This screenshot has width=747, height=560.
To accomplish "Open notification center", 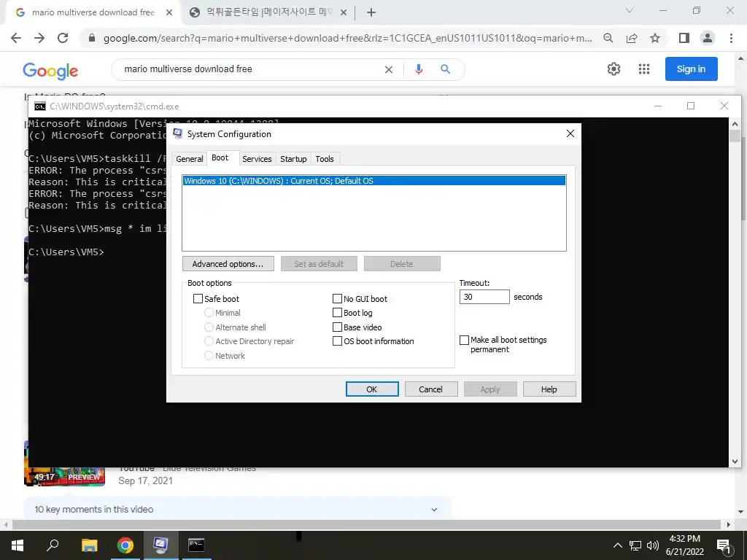I will point(724,545).
